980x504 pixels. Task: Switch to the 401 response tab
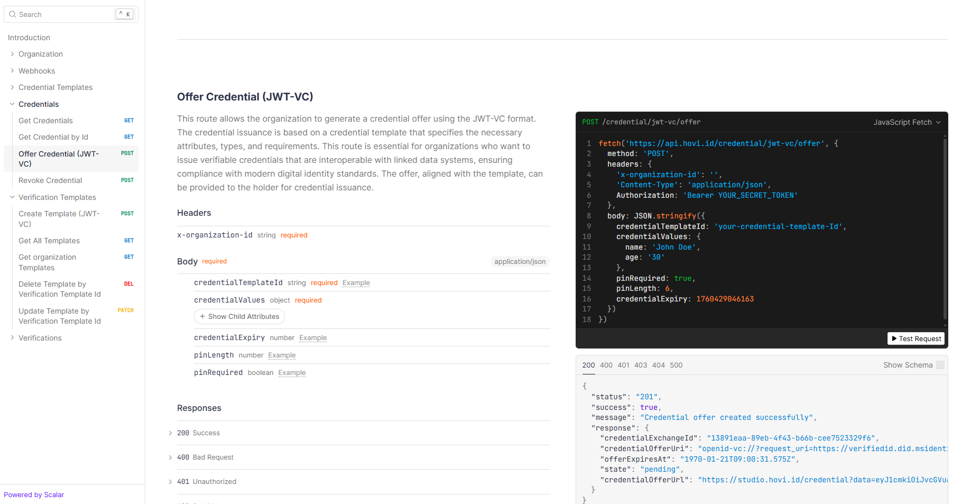623,365
